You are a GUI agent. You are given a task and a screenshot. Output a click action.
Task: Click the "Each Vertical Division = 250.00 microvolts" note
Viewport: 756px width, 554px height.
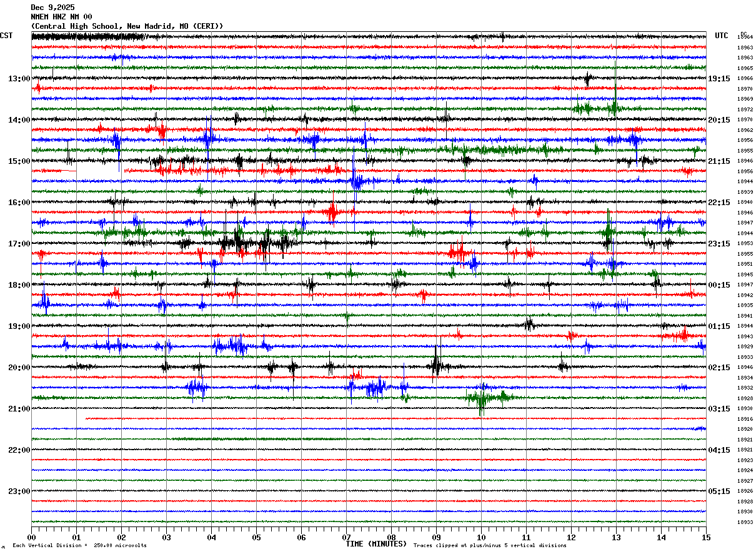point(79,546)
